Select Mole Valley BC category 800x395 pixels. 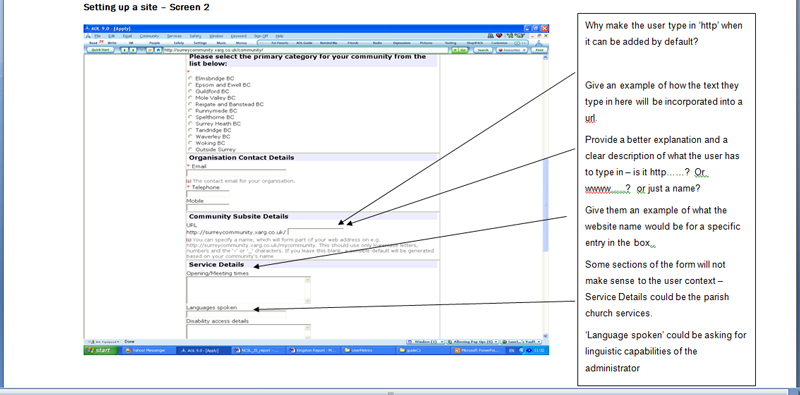190,97
